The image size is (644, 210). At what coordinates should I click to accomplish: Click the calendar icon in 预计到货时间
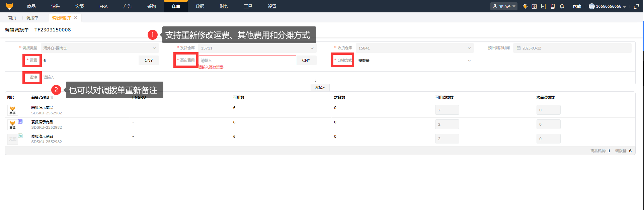(x=518, y=48)
